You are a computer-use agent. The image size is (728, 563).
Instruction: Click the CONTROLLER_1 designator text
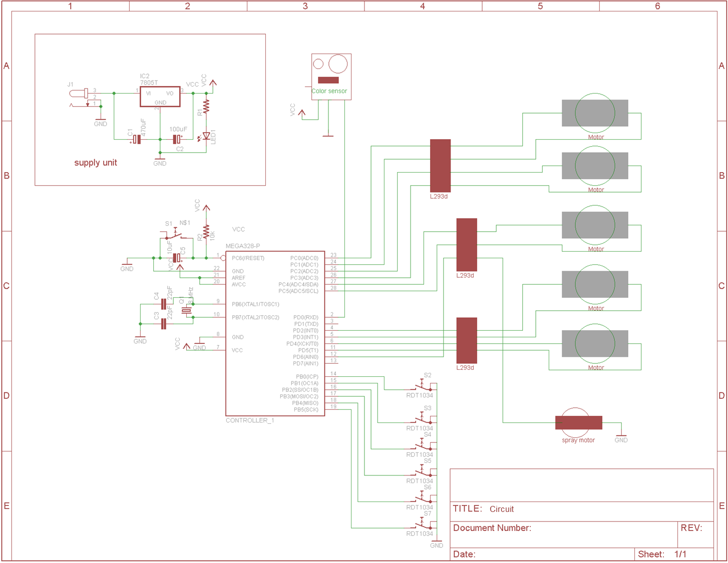250,420
